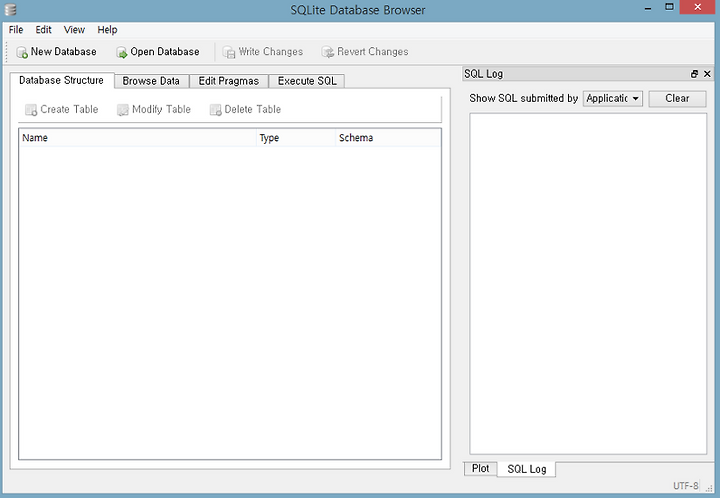Minimize the SQLite Database Browser window
Screen dimensions: 720x498
pos(648,8)
